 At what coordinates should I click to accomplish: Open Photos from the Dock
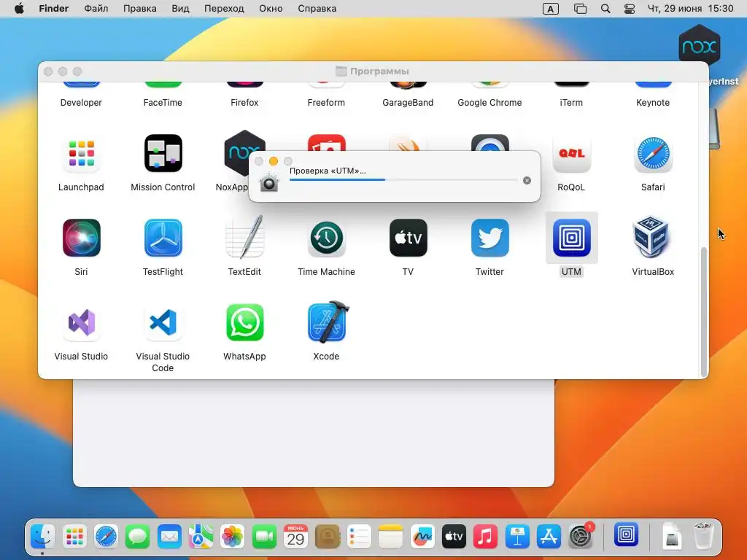tap(233, 537)
